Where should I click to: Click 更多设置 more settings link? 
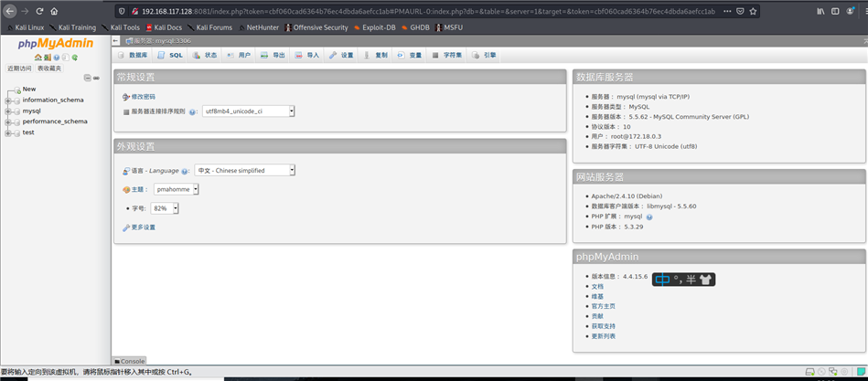tap(144, 228)
